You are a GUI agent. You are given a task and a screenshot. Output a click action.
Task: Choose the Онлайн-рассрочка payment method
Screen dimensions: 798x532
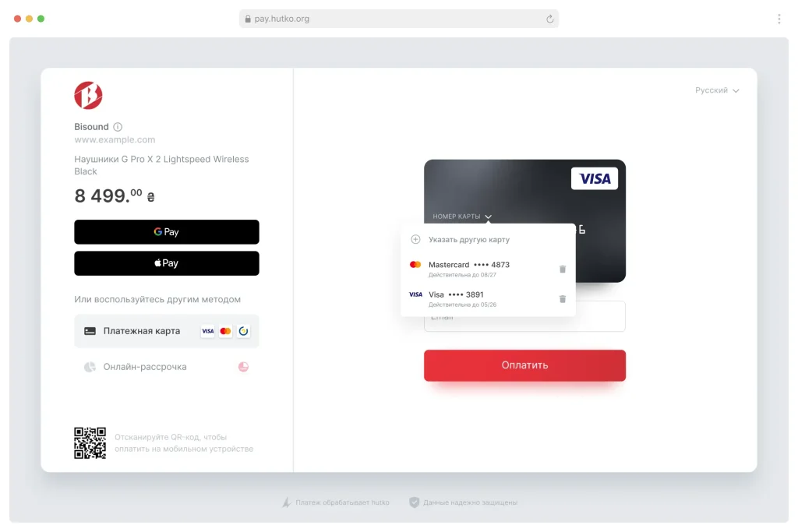tap(167, 367)
